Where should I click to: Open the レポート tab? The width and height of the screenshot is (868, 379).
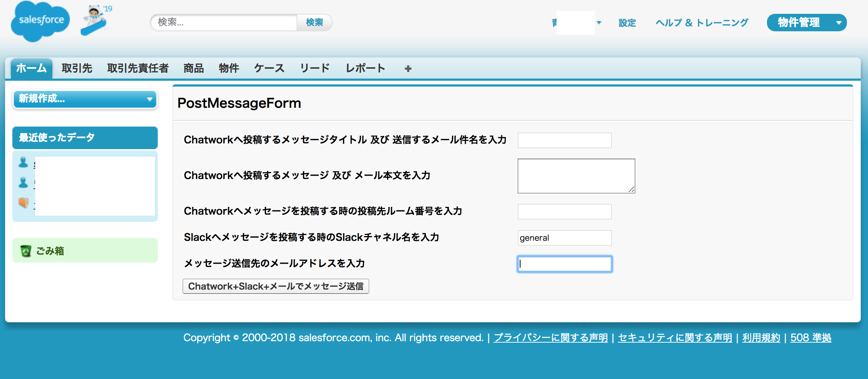coord(365,68)
